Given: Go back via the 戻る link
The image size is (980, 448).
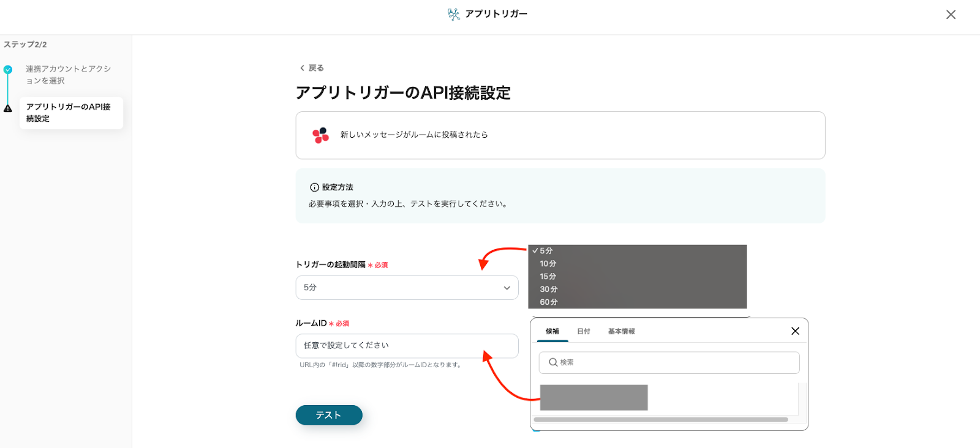Looking at the screenshot, I should [316, 68].
